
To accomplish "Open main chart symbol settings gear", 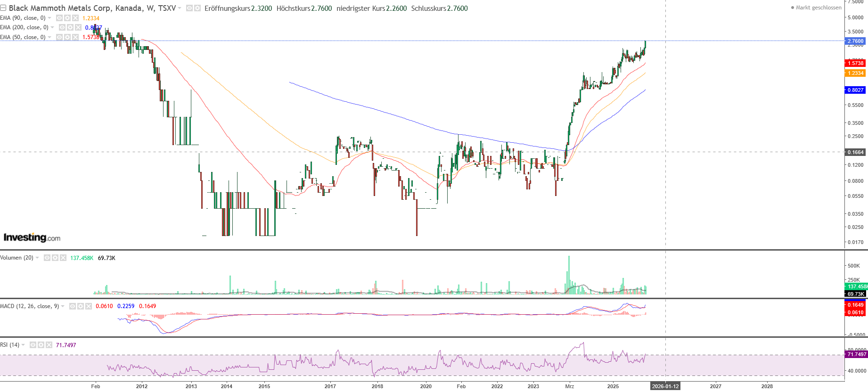I will pos(197,8).
